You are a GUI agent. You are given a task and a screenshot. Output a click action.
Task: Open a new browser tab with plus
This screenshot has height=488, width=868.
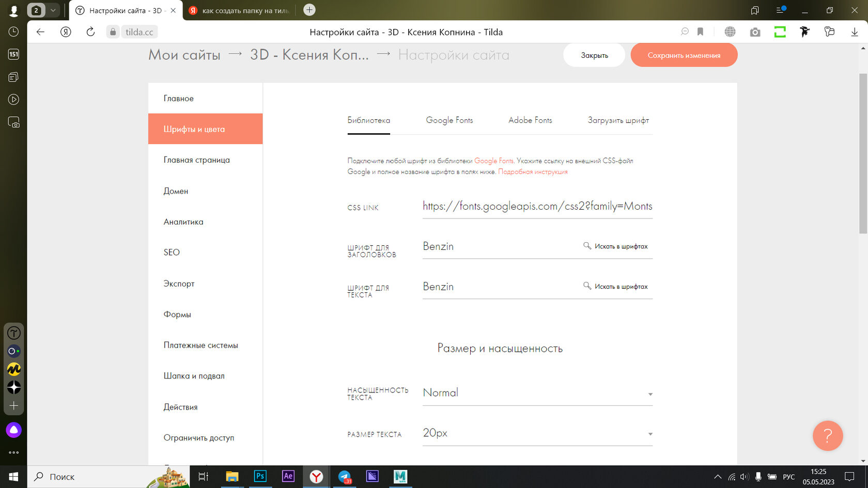[x=309, y=10]
